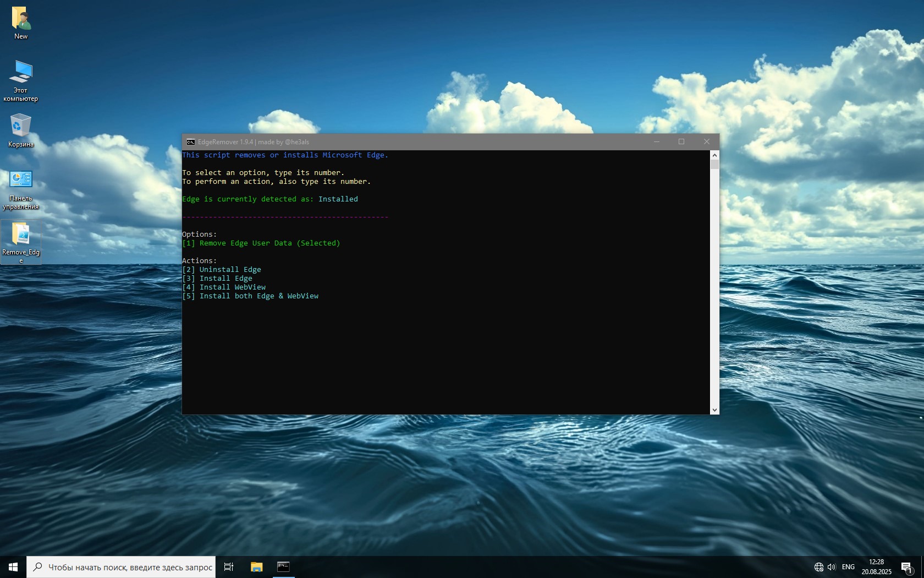
Task: Minimize the EdgeRemover console window
Action: coord(656,142)
